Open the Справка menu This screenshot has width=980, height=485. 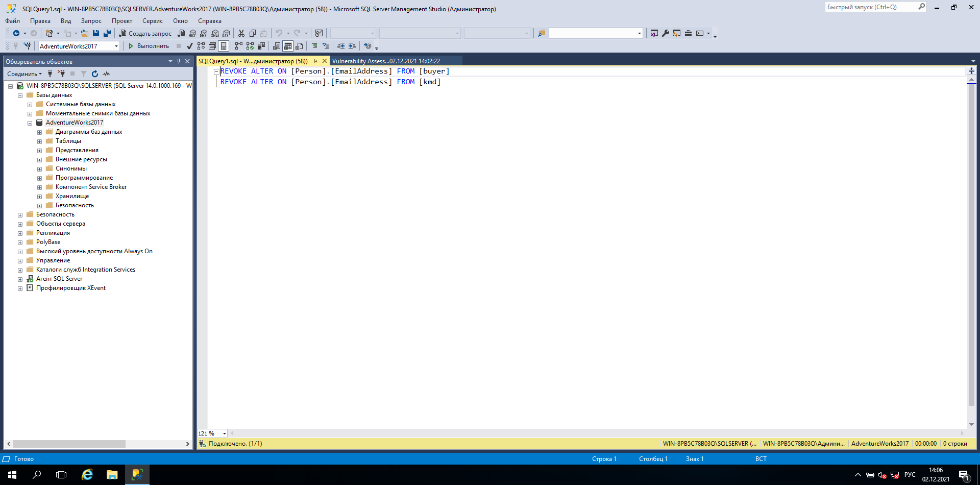210,21
